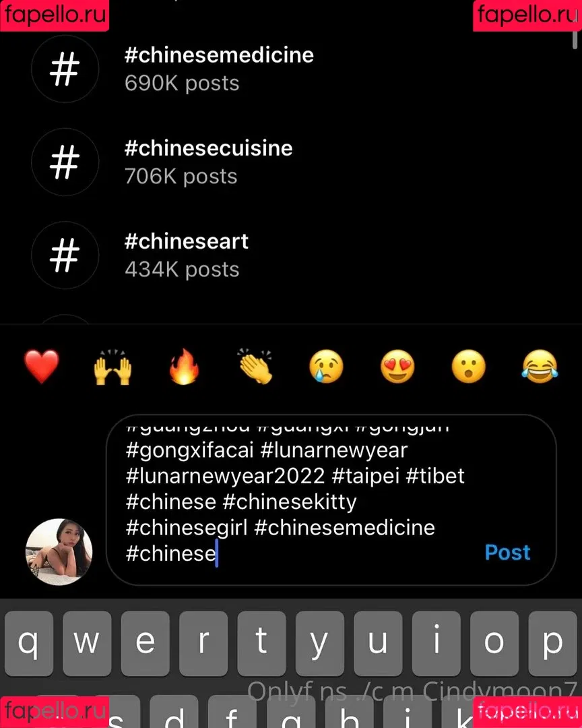This screenshot has height=728, width=582.
Task: Tap the profile picture thumbnail
Action: coord(59,551)
